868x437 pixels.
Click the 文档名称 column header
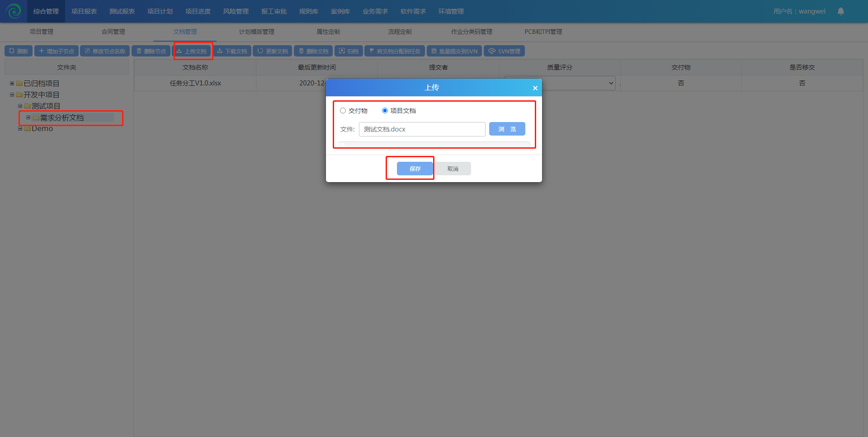click(195, 67)
